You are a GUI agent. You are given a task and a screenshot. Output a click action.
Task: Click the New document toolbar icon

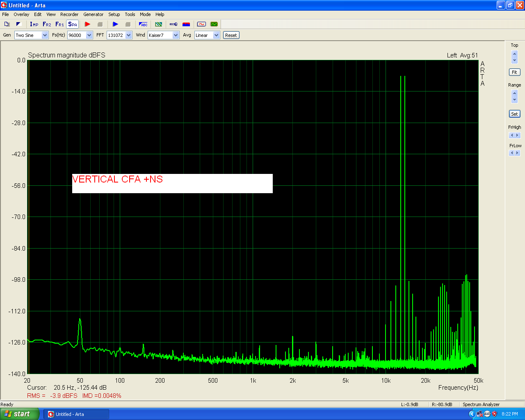click(7, 24)
